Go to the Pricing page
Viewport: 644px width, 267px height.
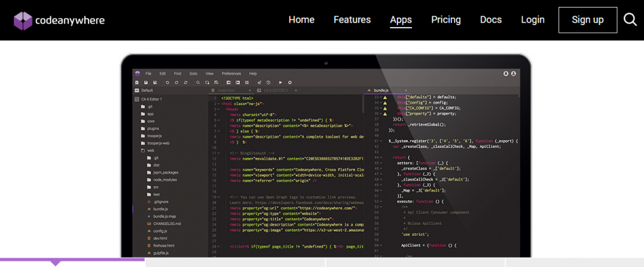click(x=446, y=20)
